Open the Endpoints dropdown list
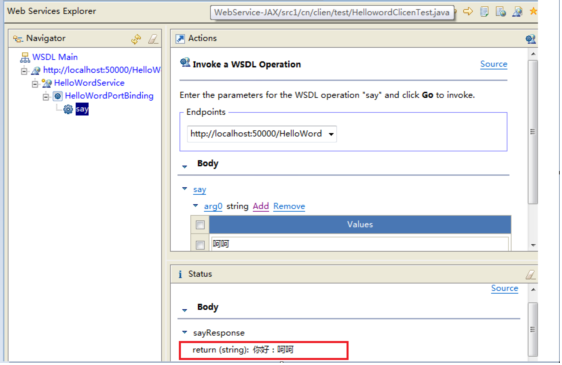 click(x=331, y=134)
